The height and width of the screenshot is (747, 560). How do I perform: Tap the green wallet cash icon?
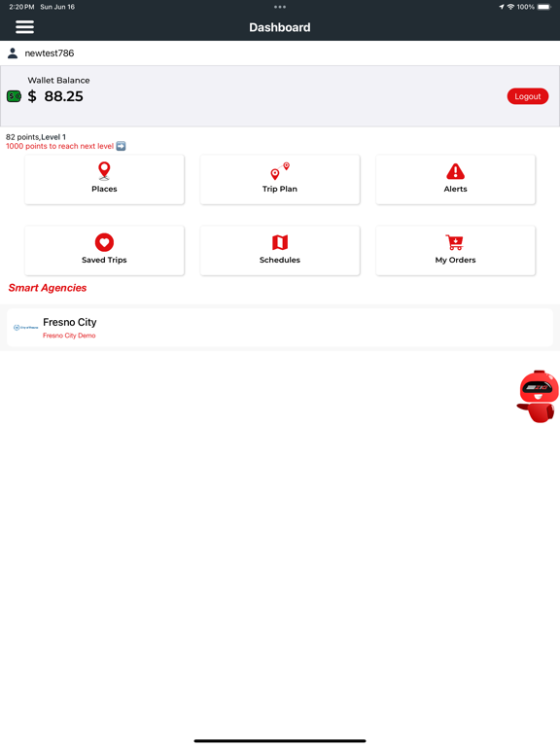click(14, 96)
